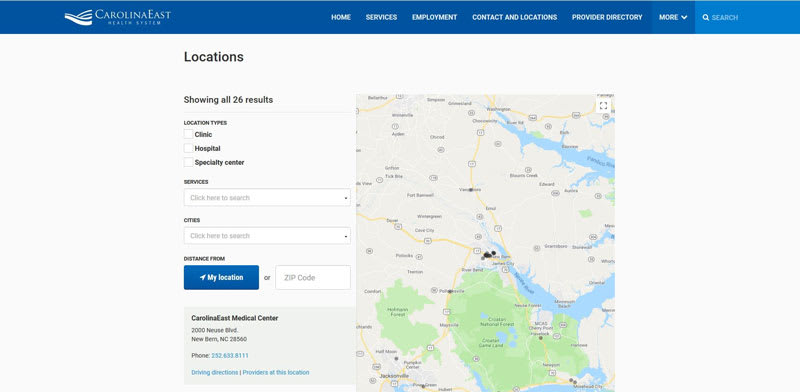Click the map marker at Piney Green
Viewport: 800px width, 392px height.
[423, 386]
